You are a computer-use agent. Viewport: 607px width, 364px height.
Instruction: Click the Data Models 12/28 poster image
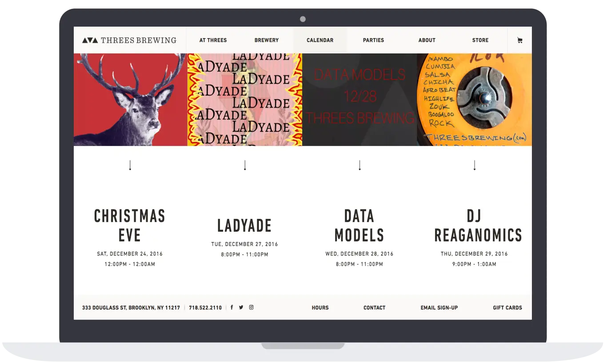click(359, 99)
